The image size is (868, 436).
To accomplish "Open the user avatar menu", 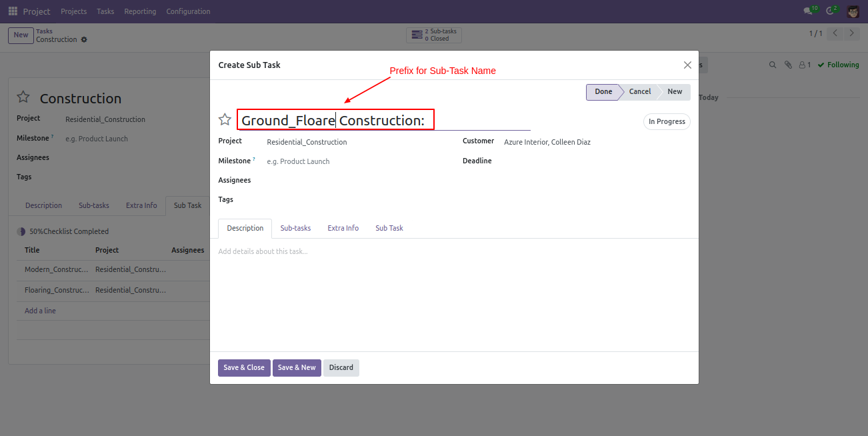I will (x=853, y=11).
